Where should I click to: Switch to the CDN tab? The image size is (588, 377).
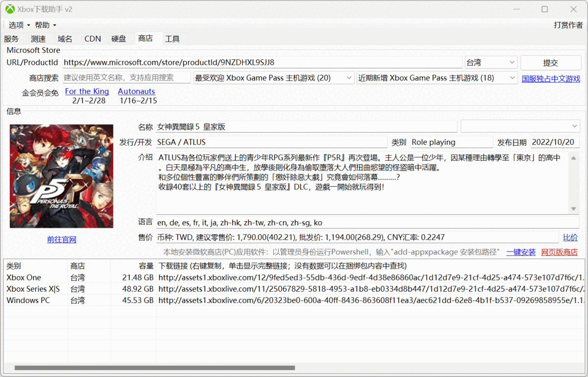click(x=93, y=39)
